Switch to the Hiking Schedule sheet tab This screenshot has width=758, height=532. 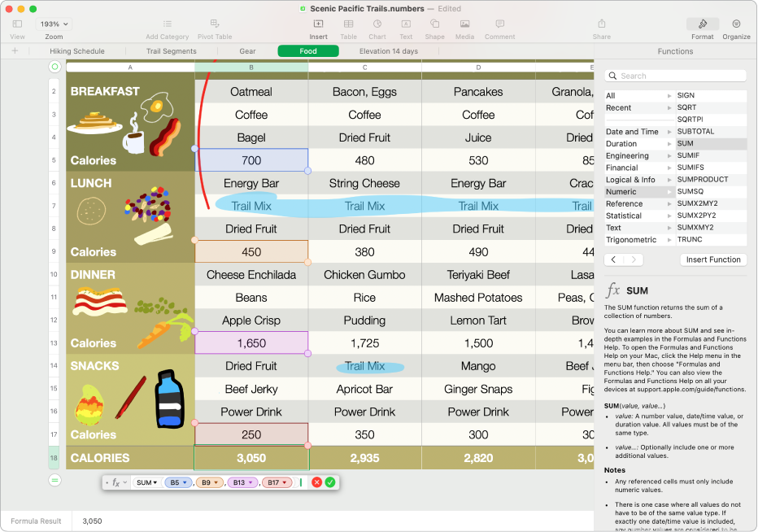(77, 51)
